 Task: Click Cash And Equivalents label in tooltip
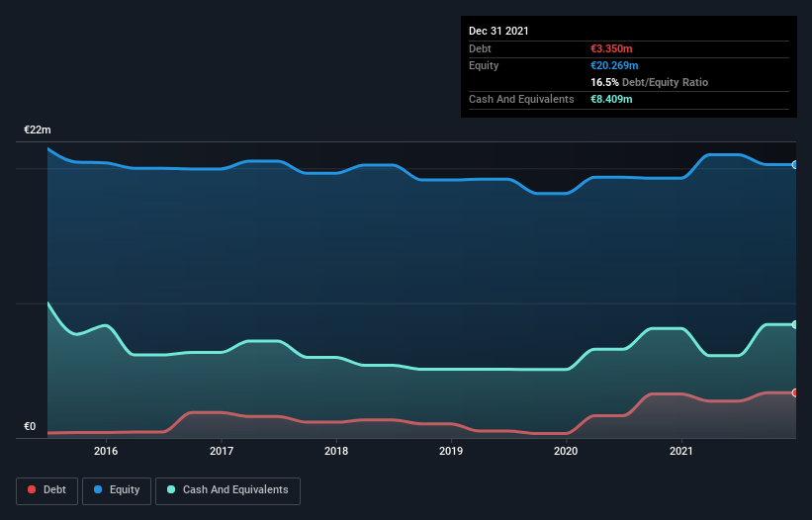pyautogui.click(x=521, y=99)
